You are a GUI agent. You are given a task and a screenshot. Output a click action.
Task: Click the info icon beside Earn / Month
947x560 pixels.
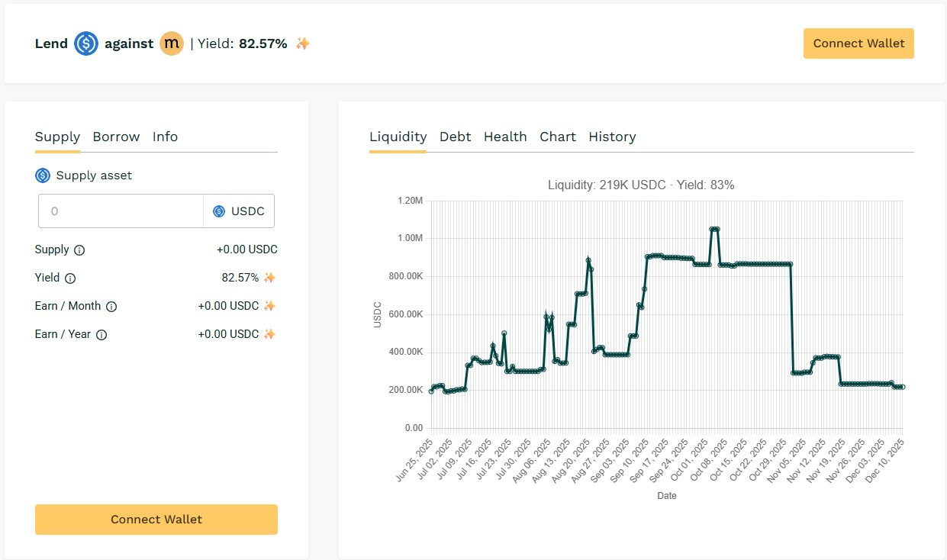(111, 307)
